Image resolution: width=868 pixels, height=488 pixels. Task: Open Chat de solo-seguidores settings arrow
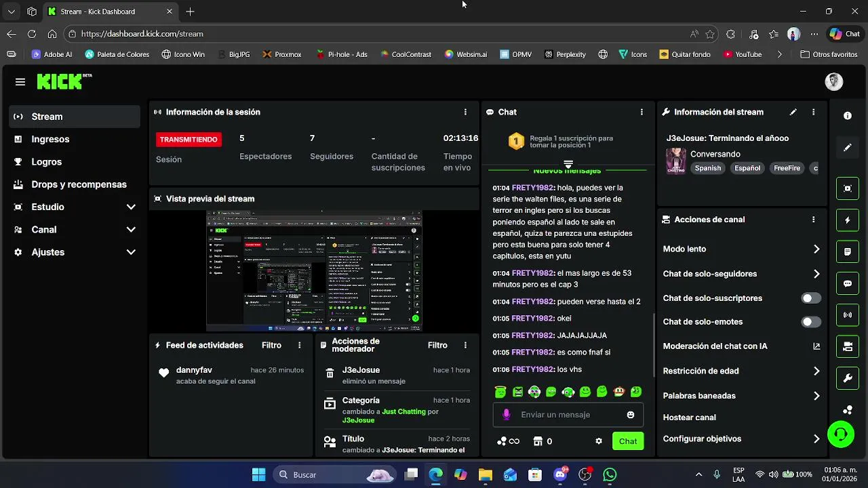pos(816,274)
